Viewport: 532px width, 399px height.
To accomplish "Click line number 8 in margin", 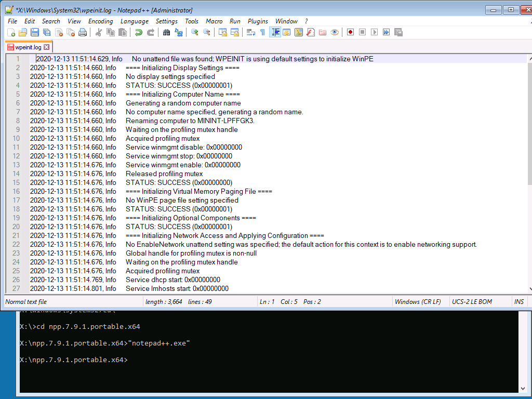I will pos(18,121).
